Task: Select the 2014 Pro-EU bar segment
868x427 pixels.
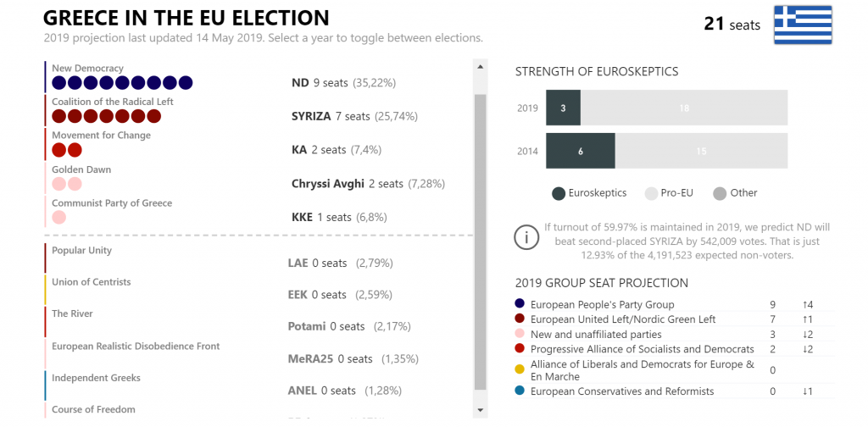Action: 701,151
